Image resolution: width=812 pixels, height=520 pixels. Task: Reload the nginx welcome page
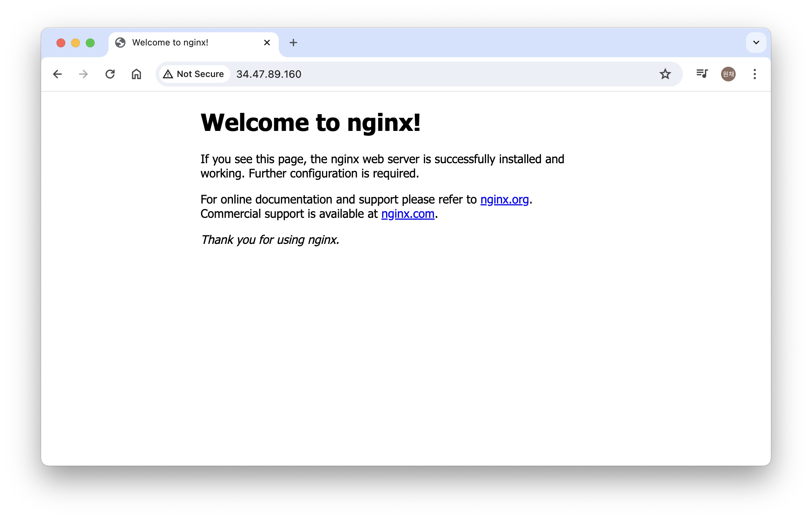tap(110, 74)
